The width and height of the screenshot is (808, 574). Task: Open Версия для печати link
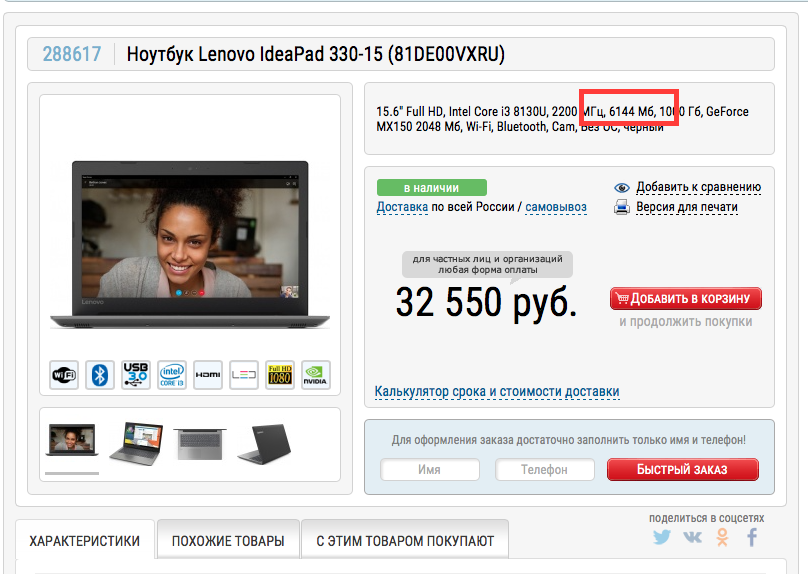coord(687,207)
